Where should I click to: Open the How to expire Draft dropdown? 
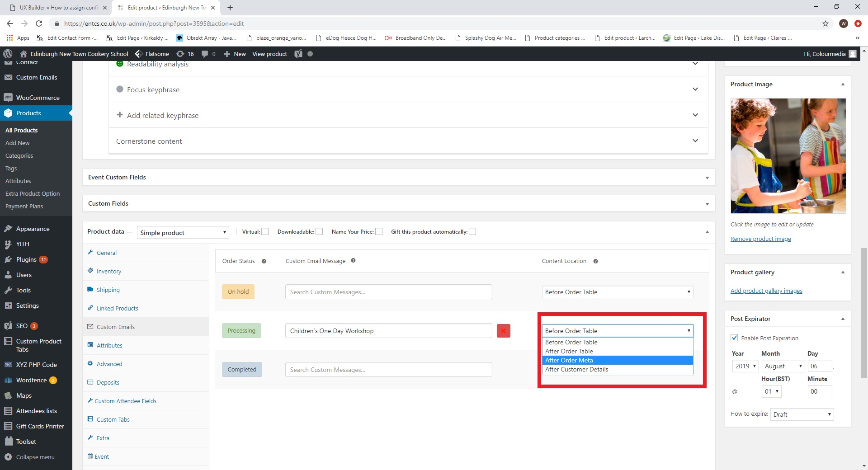[x=802, y=414]
